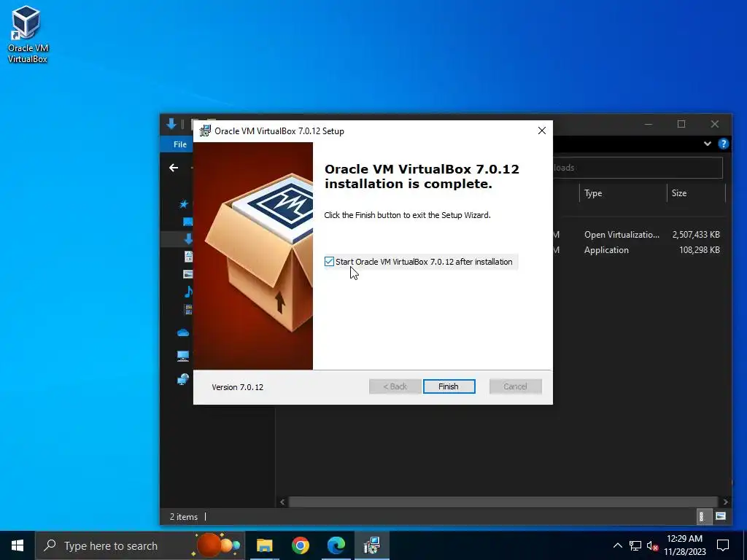Select Quick access star in Explorer sidebar

pos(183,204)
